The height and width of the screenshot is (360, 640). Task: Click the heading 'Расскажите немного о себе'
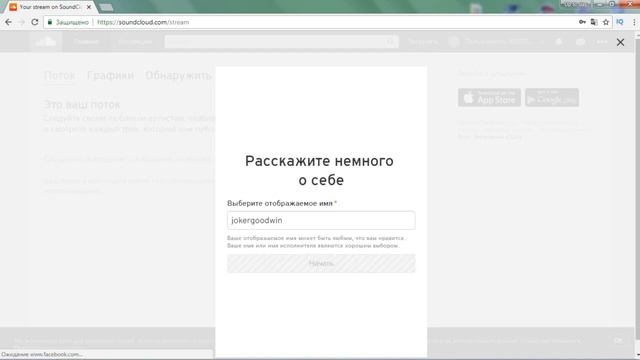(x=320, y=170)
